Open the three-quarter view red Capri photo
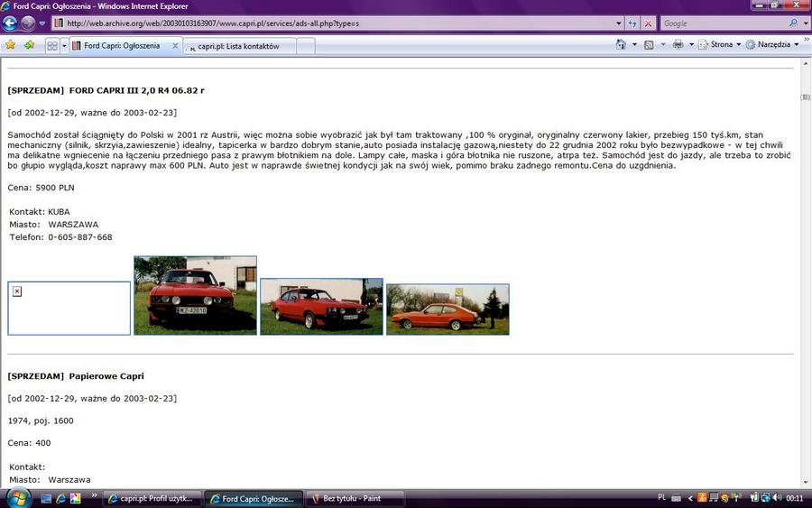The width and height of the screenshot is (812, 508). (321, 307)
